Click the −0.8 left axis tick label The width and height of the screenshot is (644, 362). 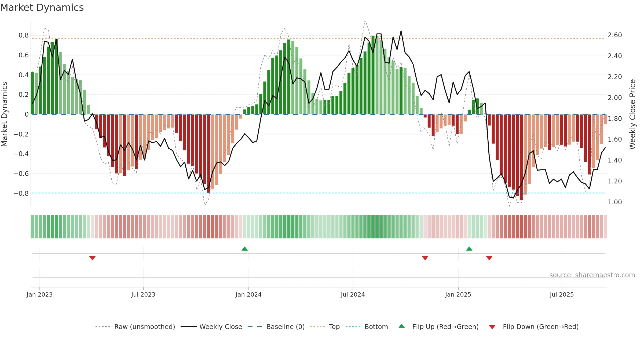21,193
